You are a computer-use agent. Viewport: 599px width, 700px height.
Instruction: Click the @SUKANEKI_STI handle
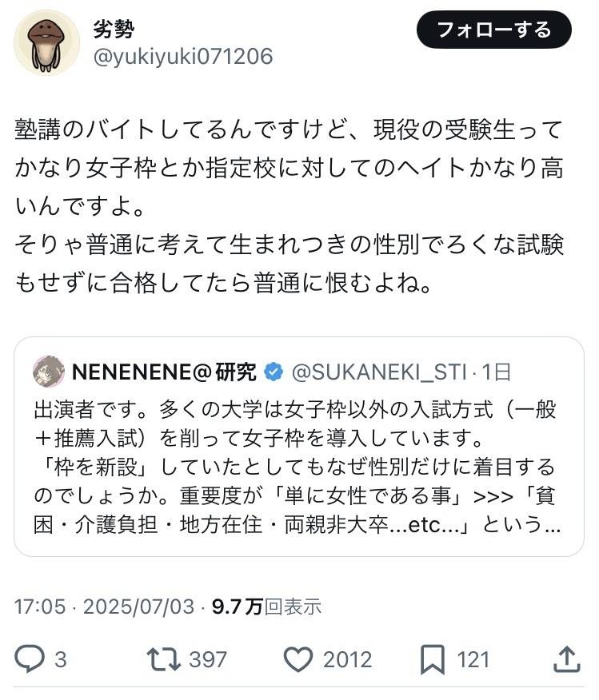pos(378,372)
